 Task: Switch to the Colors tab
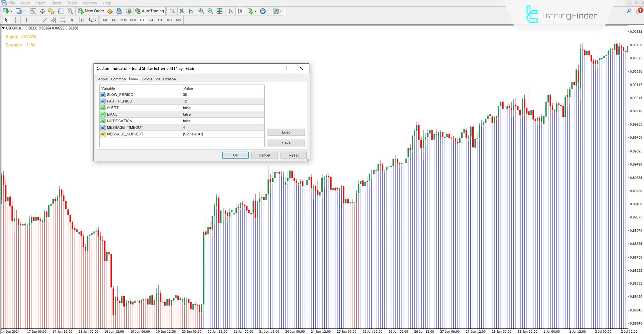point(147,79)
